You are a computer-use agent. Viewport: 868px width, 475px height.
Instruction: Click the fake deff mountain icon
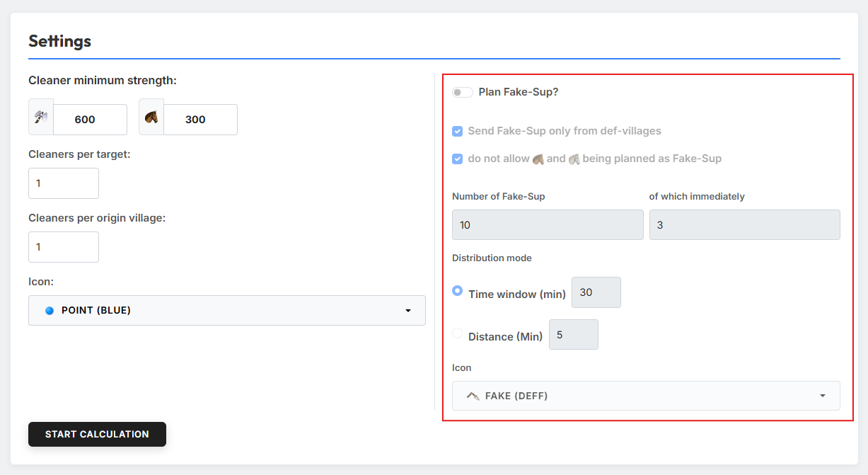473,396
